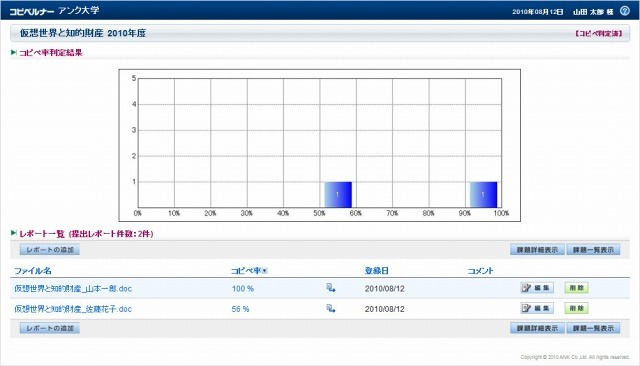Sort by コピペ率 dropdown arrow
Viewport: 640px width, 366px height.
pyautogui.click(x=264, y=271)
